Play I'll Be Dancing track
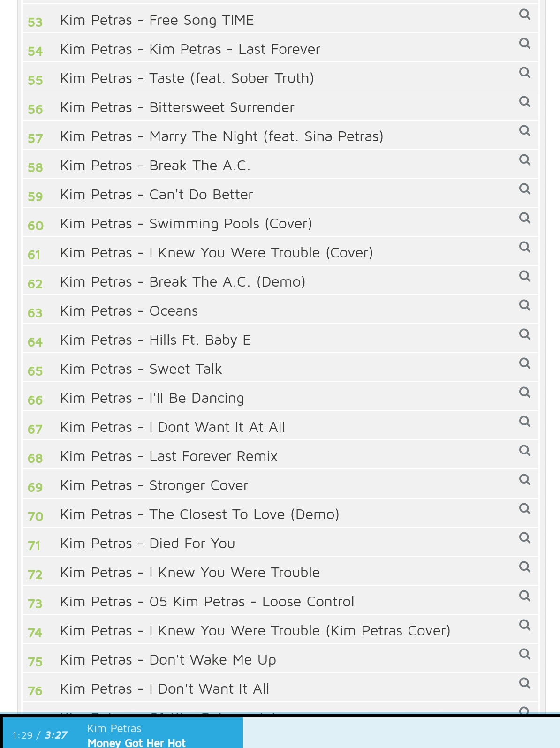 pos(280,397)
